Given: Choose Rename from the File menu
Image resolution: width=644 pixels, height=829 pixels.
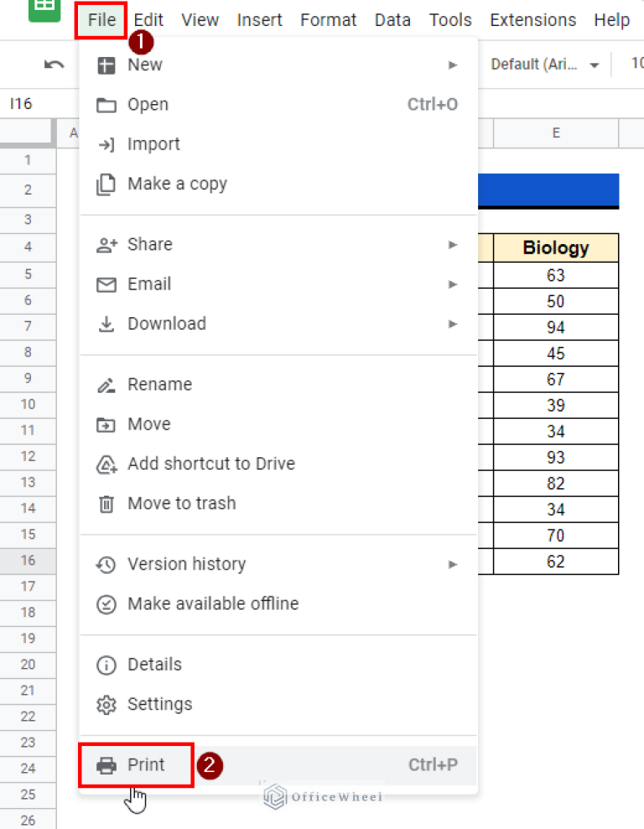Looking at the screenshot, I should click(x=159, y=385).
